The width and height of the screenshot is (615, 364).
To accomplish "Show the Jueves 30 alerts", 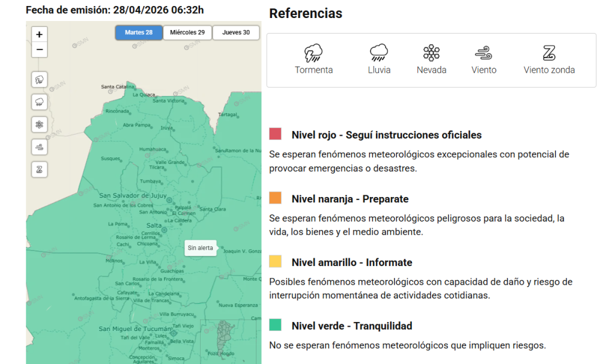I will (236, 32).
